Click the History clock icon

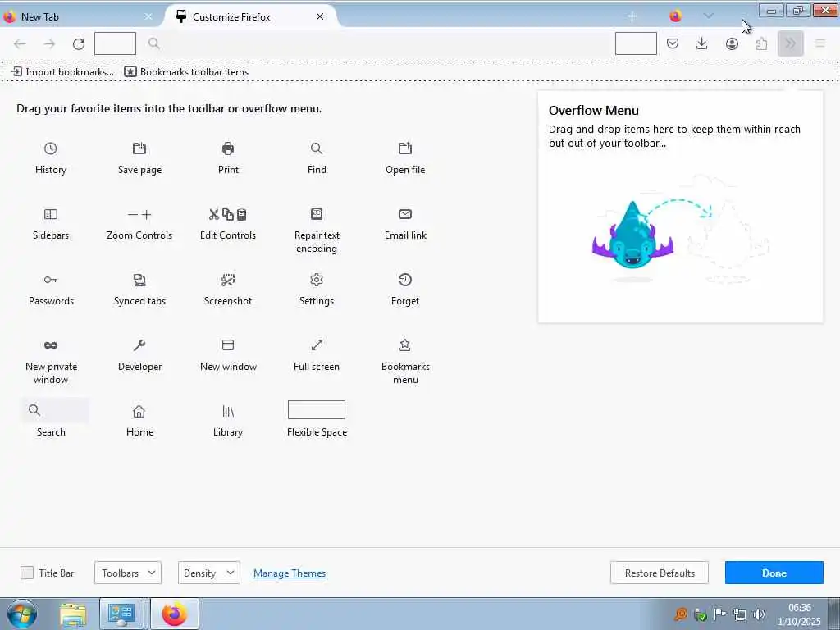point(50,148)
